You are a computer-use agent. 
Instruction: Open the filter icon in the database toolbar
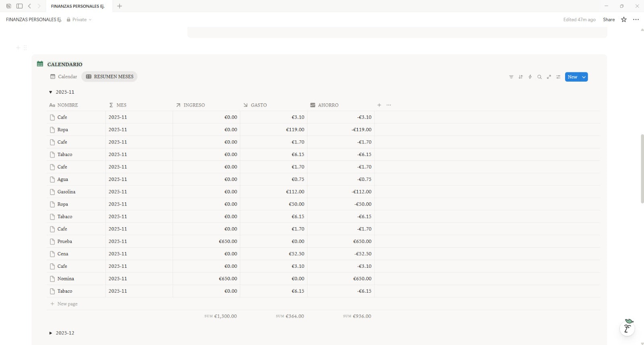pos(511,77)
